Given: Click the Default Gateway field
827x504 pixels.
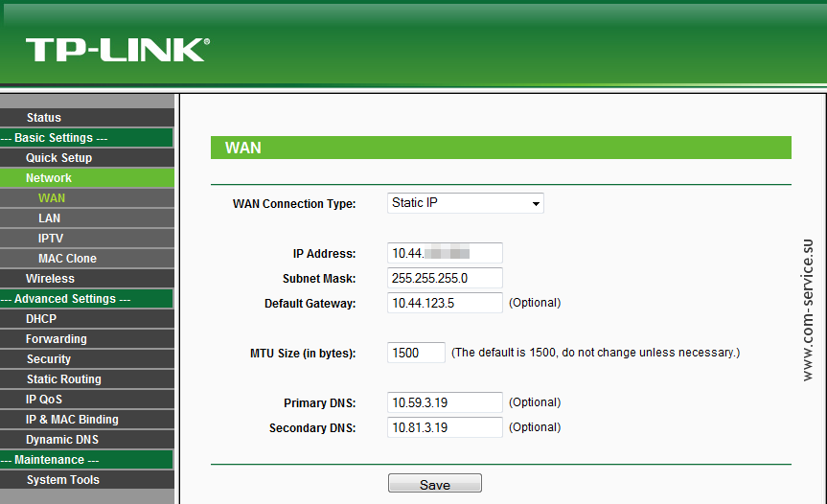Looking at the screenshot, I should coord(445,303).
